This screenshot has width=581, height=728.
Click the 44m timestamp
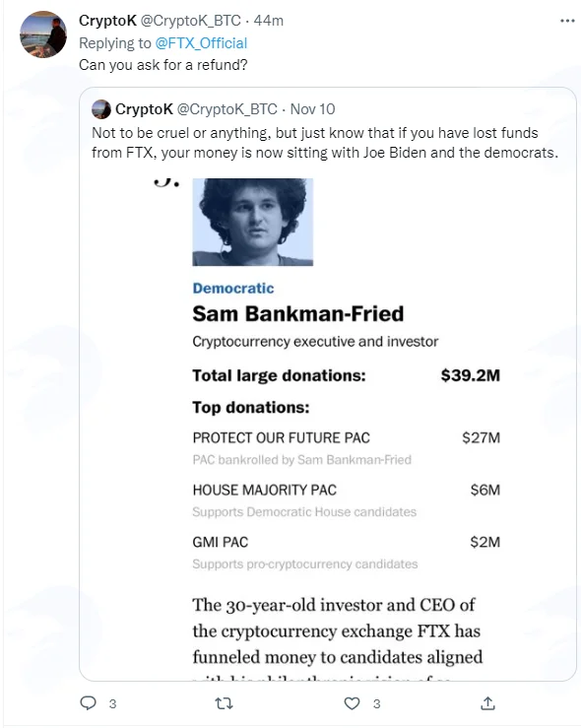269,21
